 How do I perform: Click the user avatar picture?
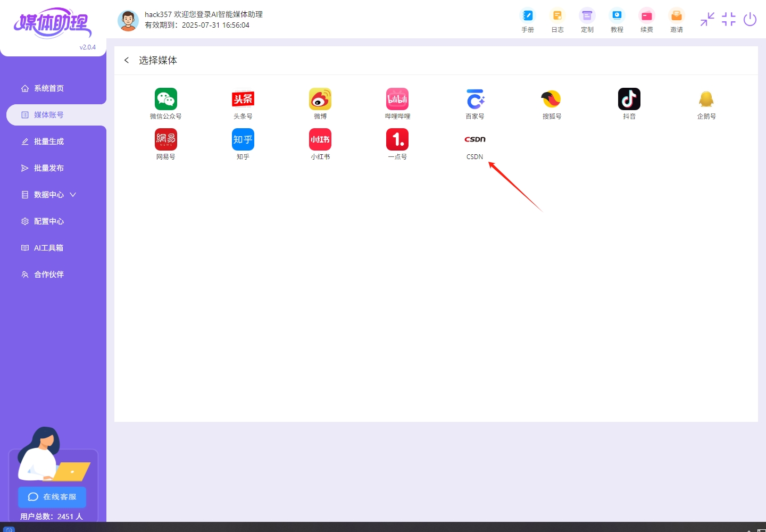[x=128, y=20]
